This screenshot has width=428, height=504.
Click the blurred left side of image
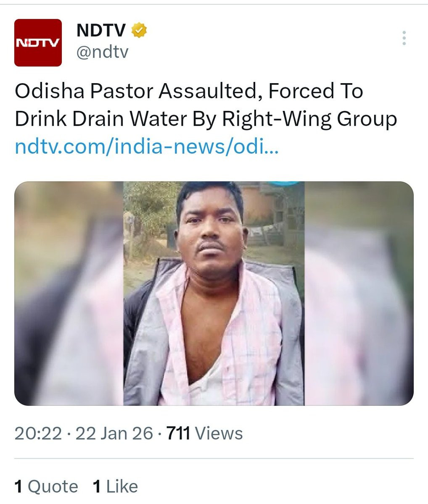pyautogui.click(x=69, y=293)
